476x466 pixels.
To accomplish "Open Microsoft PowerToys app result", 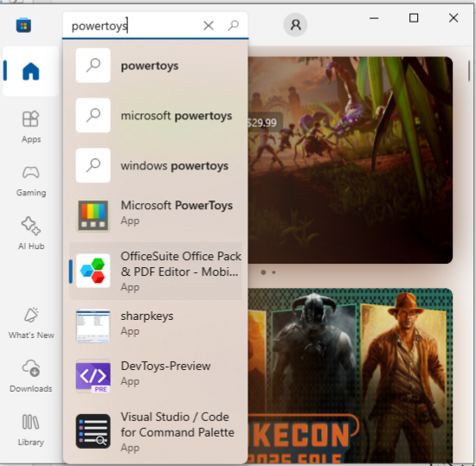I will click(x=156, y=215).
